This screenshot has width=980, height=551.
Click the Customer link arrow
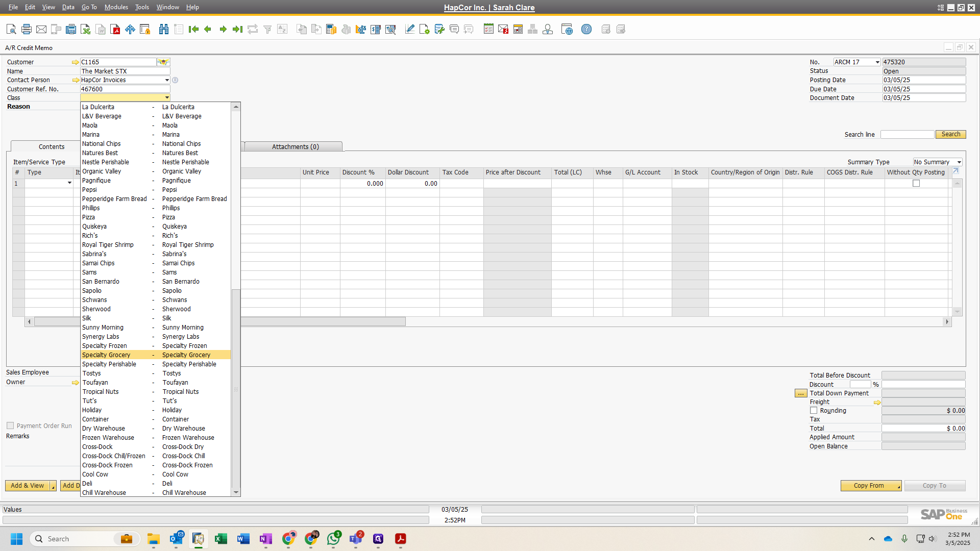point(76,62)
